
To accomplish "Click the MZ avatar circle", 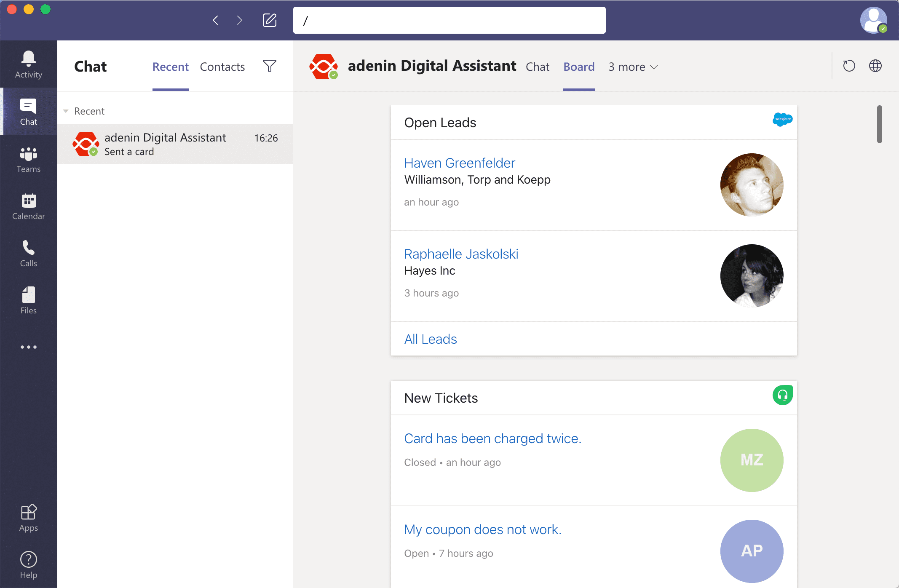I will pyautogui.click(x=752, y=460).
